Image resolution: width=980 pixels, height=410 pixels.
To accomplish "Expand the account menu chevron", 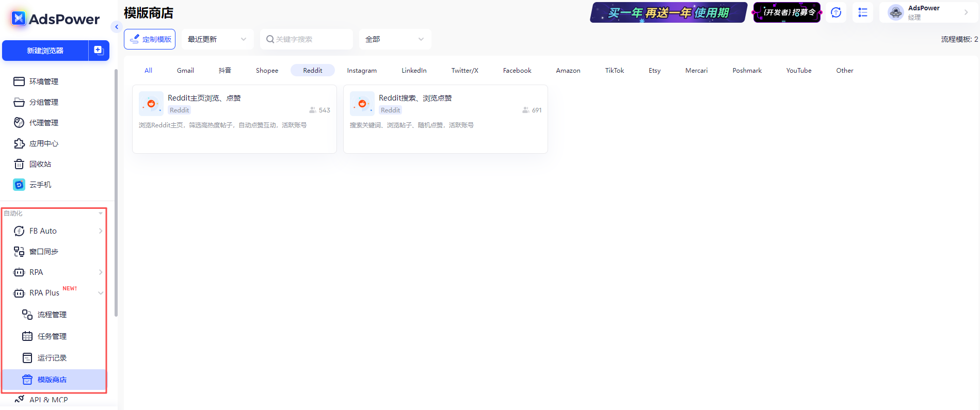I will click(x=966, y=12).
